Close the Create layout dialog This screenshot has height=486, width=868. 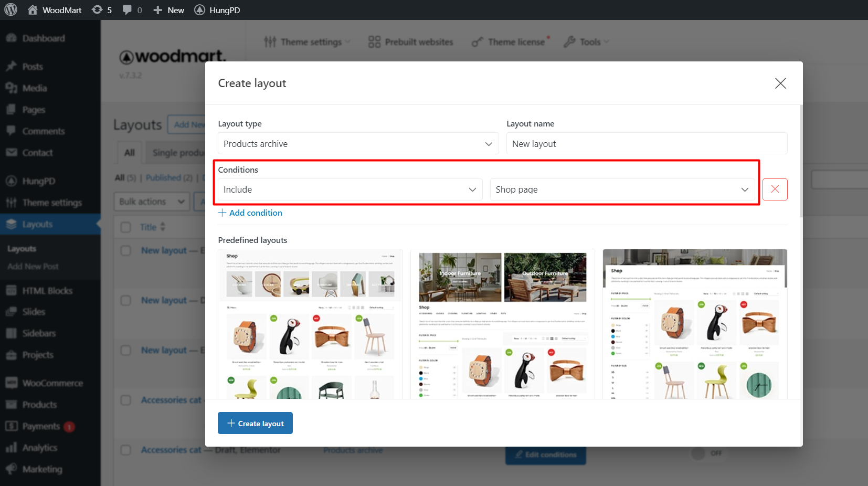[x=780, y=83]
